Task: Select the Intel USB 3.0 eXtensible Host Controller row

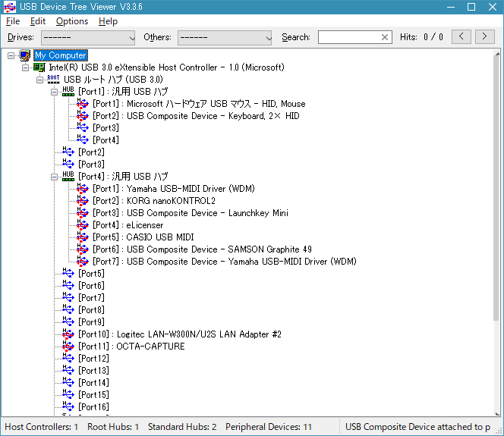Action: [166, 67]
